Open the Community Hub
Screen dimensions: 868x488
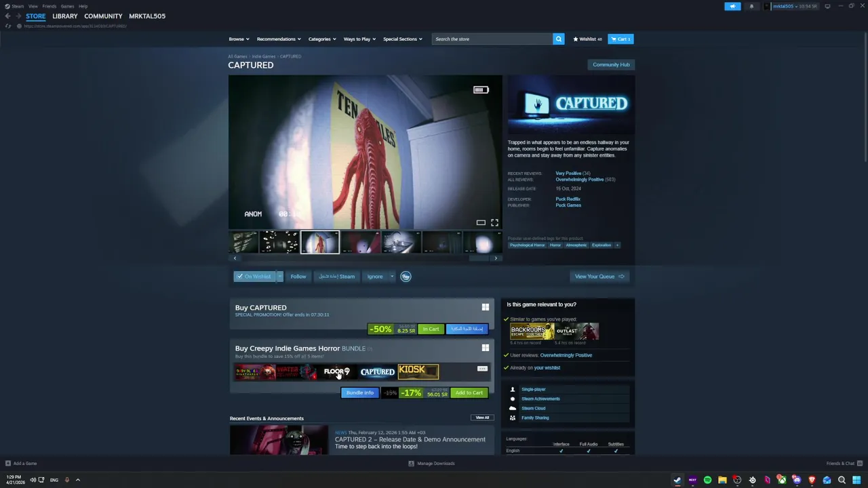(611, 64)
